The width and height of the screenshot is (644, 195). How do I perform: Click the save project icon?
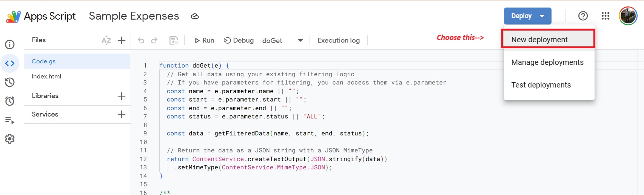tap(174, 40)
